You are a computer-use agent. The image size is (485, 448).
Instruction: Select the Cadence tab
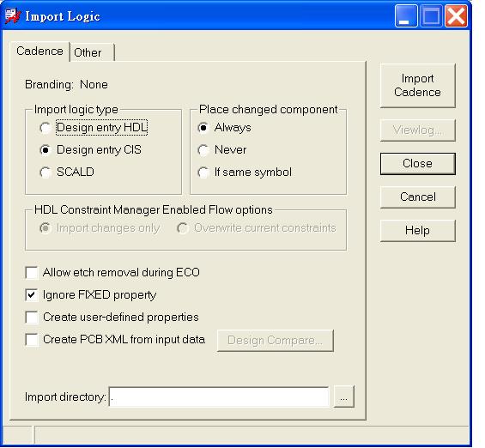tap(39, 51)
